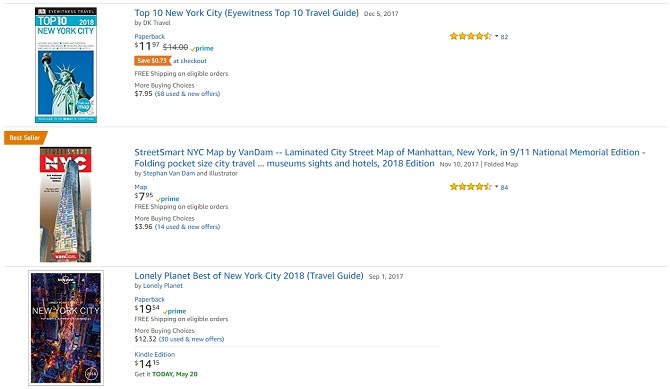View 14 used & new offers
This screenshot has height=389, width=670.
click(187, 227)
